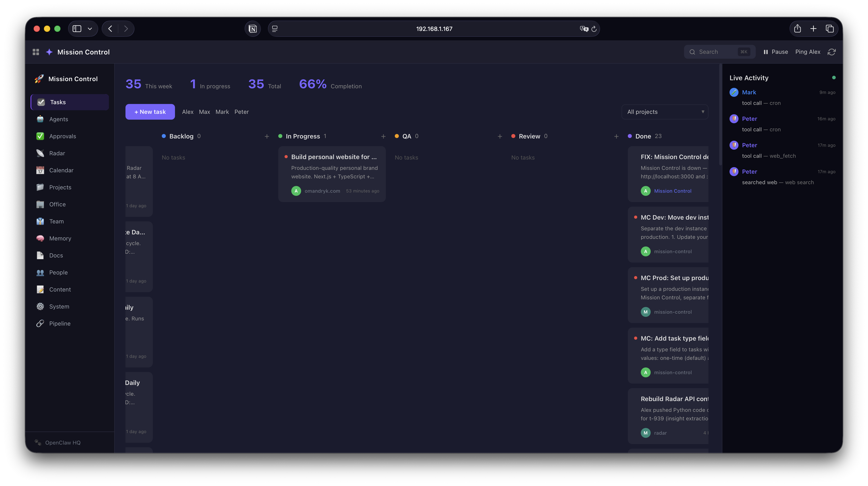Click the + New task button

(x=150, y=112)
